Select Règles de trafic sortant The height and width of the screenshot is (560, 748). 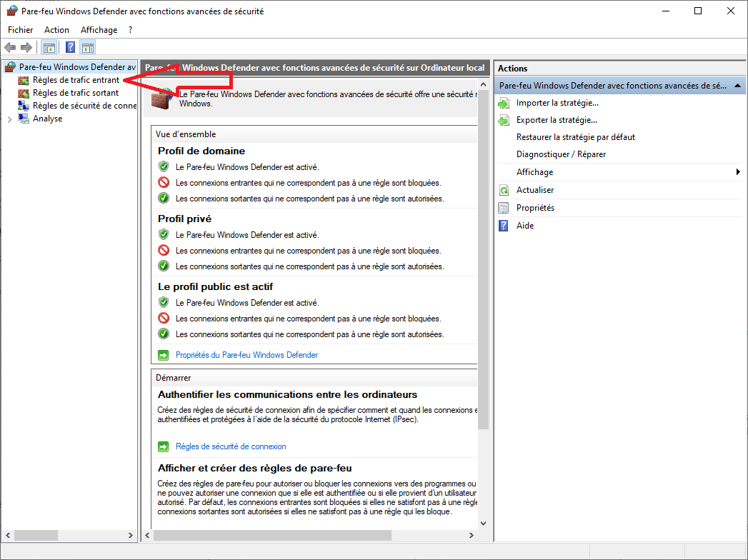76,93
